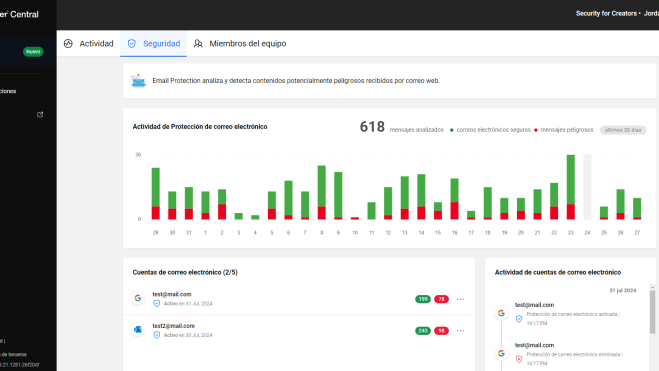Click the activity panel scrollbar

click(652, 311)
